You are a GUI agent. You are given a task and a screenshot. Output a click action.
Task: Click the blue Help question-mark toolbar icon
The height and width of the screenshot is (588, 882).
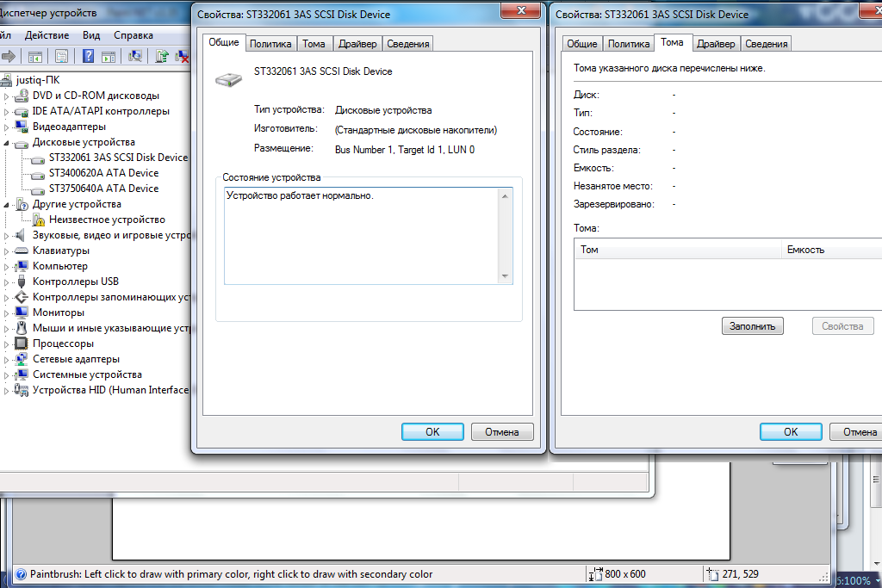tap(89, 56)
